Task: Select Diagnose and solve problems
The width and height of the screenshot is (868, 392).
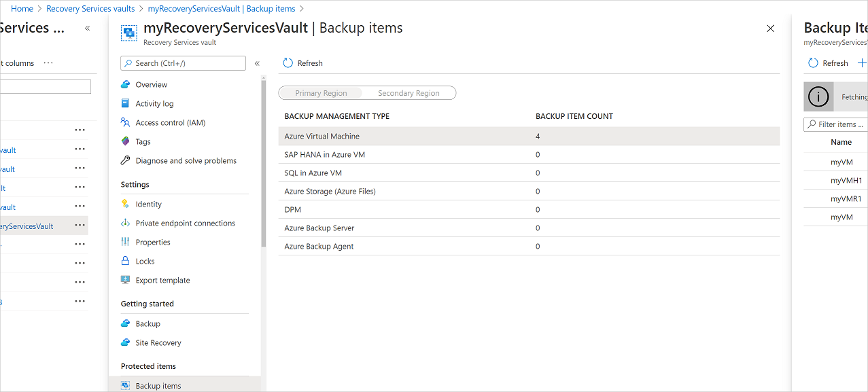Action: click(x=179, y=160)
